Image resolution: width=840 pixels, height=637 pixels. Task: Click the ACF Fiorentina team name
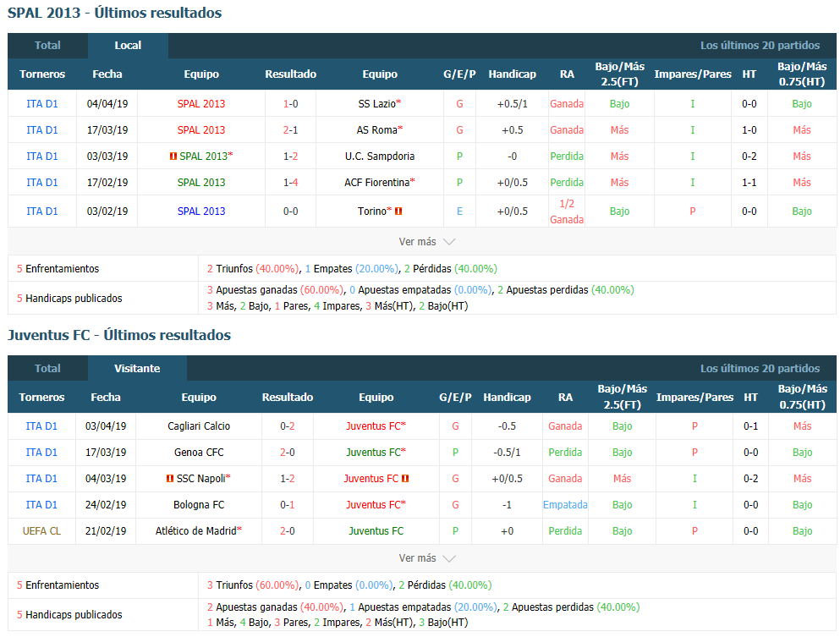(x=377, y=183)
